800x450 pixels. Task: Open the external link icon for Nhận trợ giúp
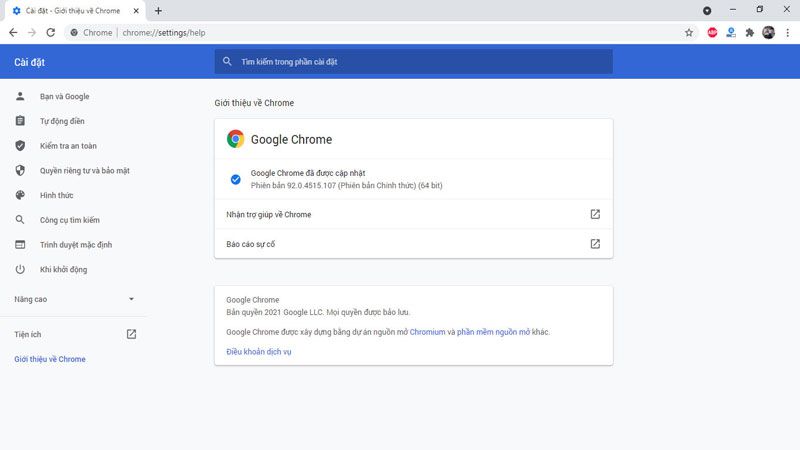595,214
